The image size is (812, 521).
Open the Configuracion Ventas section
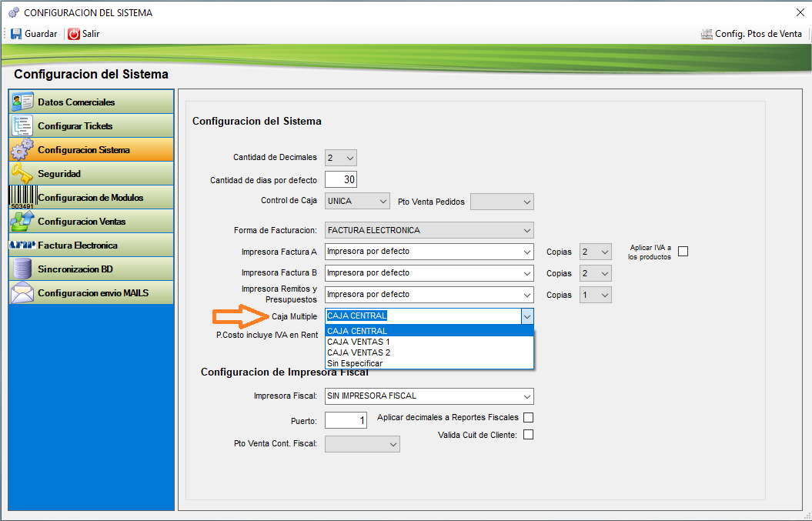pyautogui.click(x=81, y=222)
